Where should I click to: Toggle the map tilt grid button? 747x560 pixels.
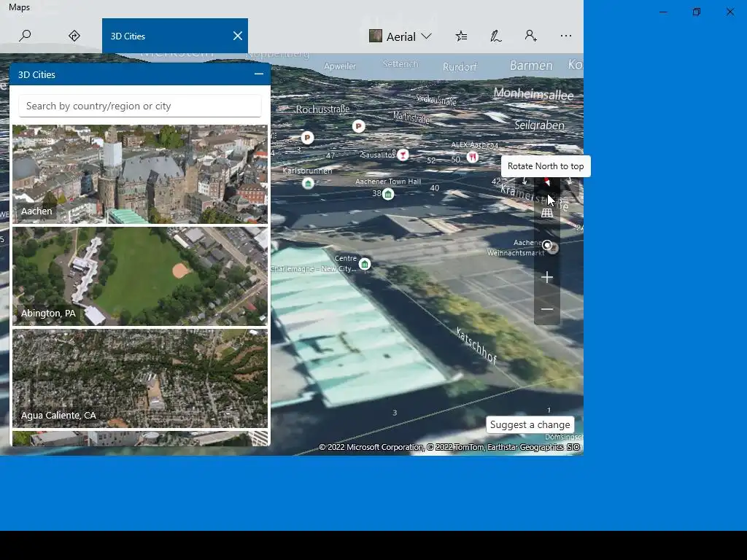[x=547, y=214]
